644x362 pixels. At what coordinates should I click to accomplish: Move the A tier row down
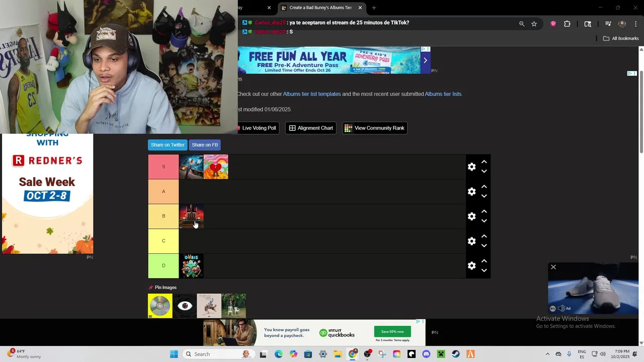(x=484, y=196)
